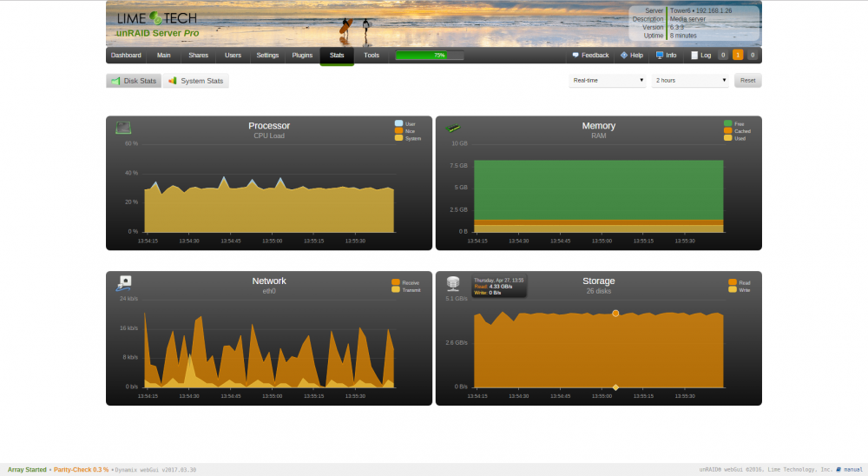Click the System Stats bar chart icon

(172, 81)
